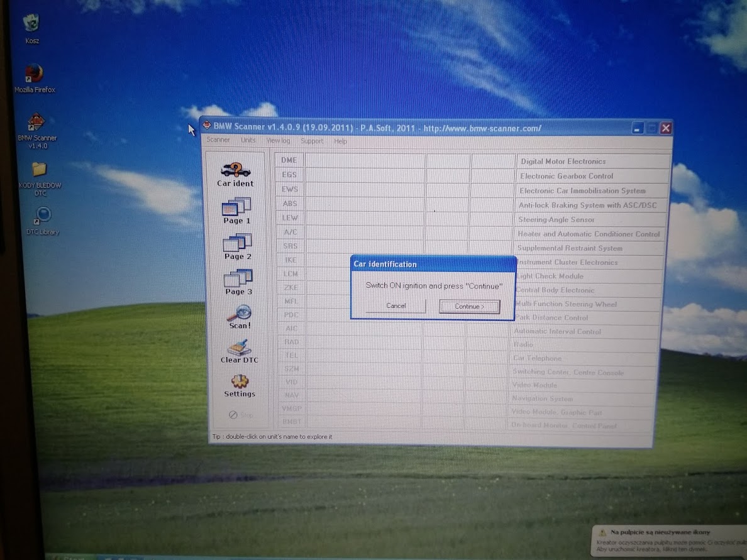
Task: Select the KODY BLEDOW DTC folder
Action: (39, 170)
